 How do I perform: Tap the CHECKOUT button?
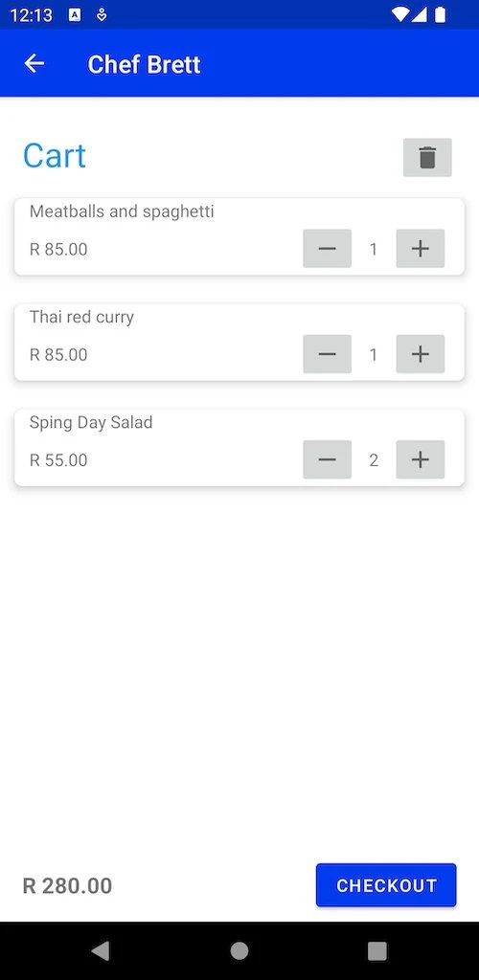[x=386, y=885]
